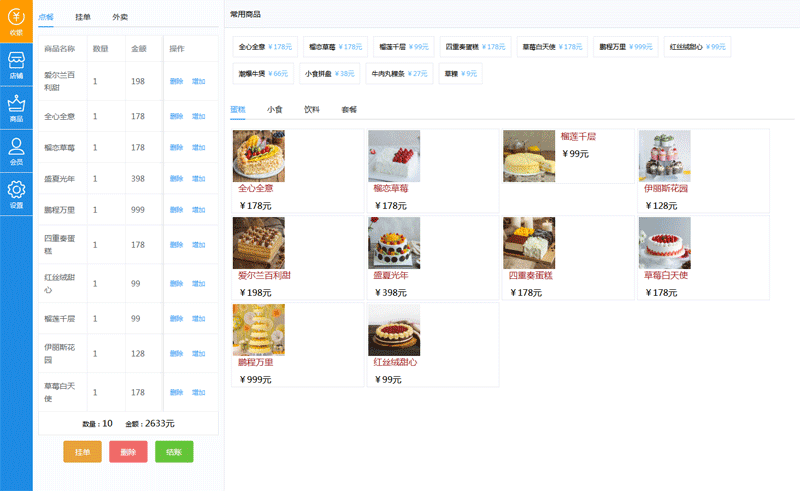Image resolution: width=800 pixels, height=491 pixels.
Task: Switch to the 外卖 tab
Action: pyautogui.click(x=119, y=17)
